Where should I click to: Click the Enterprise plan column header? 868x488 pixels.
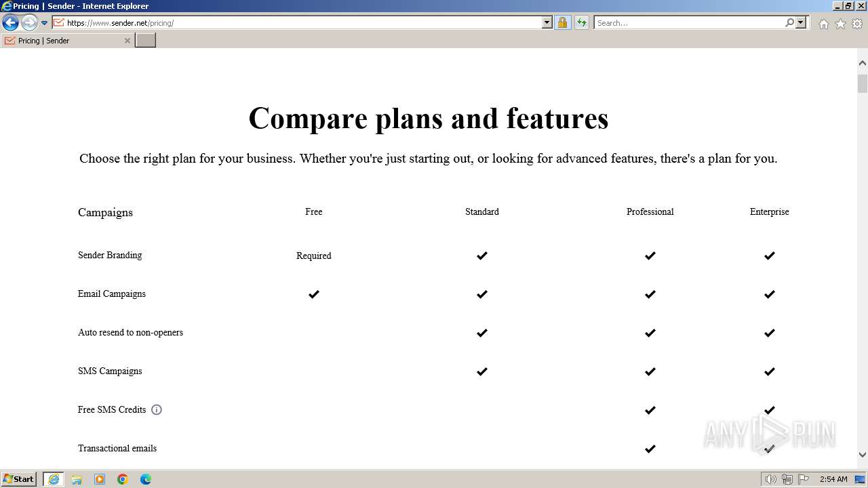click(770, 211)
